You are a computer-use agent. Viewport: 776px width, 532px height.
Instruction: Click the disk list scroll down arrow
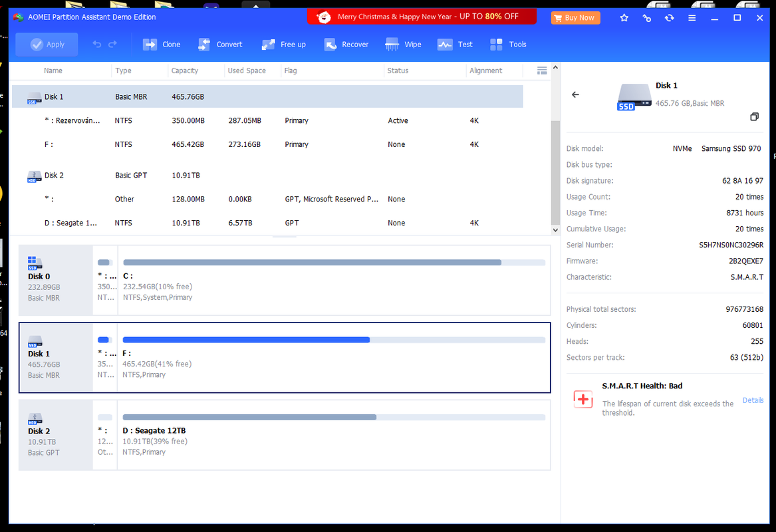pos(555,230)
